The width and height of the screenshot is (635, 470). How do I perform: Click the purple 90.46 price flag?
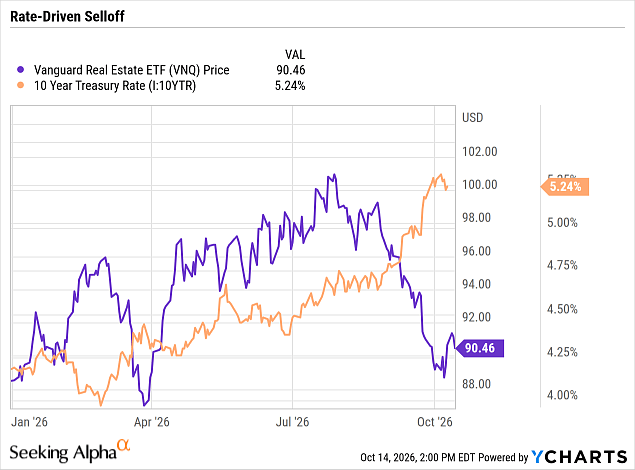click(480, 348)
